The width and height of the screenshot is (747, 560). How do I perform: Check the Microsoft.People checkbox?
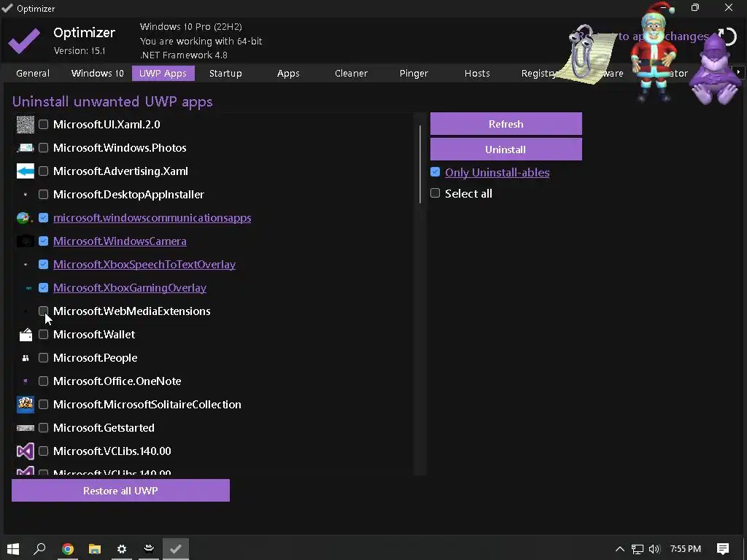click(x=43, y=357)
